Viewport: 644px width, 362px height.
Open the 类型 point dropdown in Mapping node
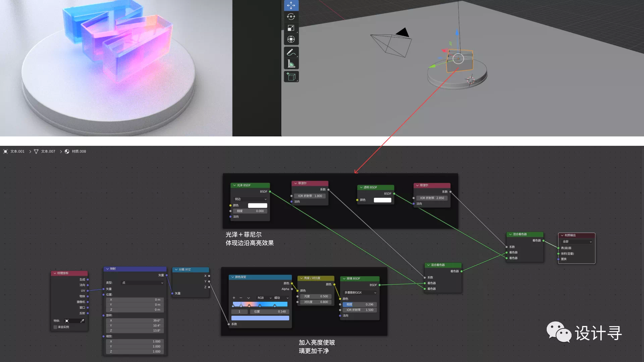(143, 283)
